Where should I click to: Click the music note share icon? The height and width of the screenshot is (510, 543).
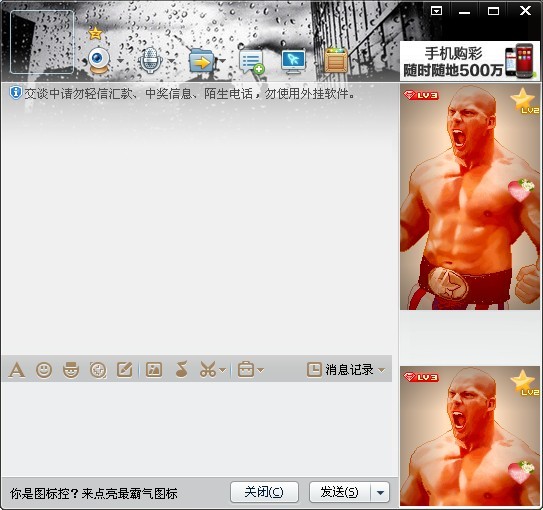pyautogui.click(x=181, y=369)
